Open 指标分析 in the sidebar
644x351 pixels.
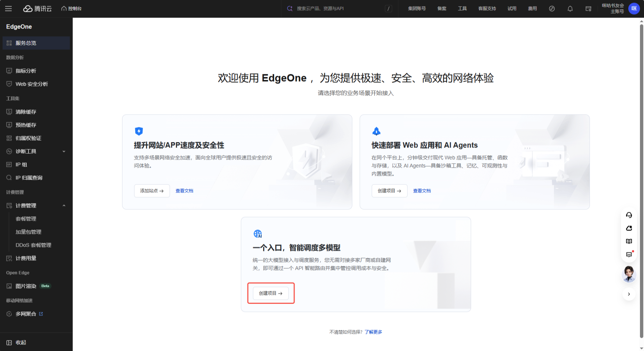[x=36, y=71]
